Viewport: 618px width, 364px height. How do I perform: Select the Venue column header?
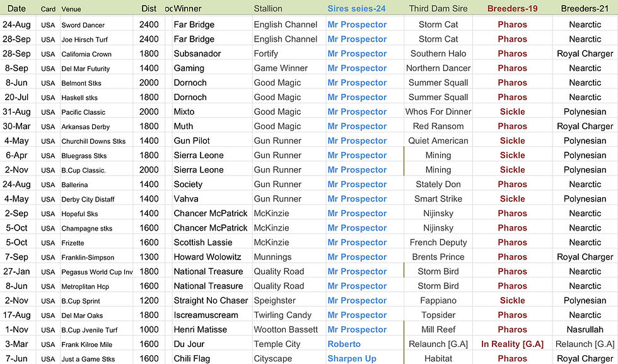point(71,9)
